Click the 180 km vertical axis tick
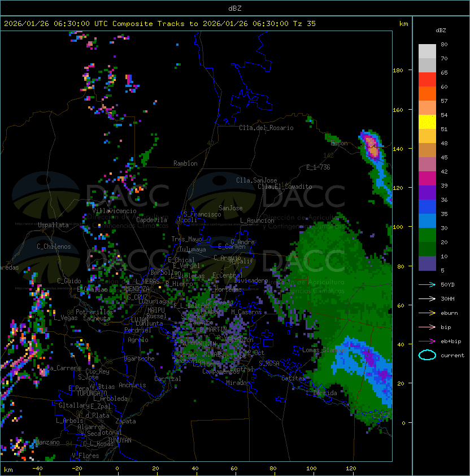The width and height of the screenshot is (470, 476). (398, 70)
